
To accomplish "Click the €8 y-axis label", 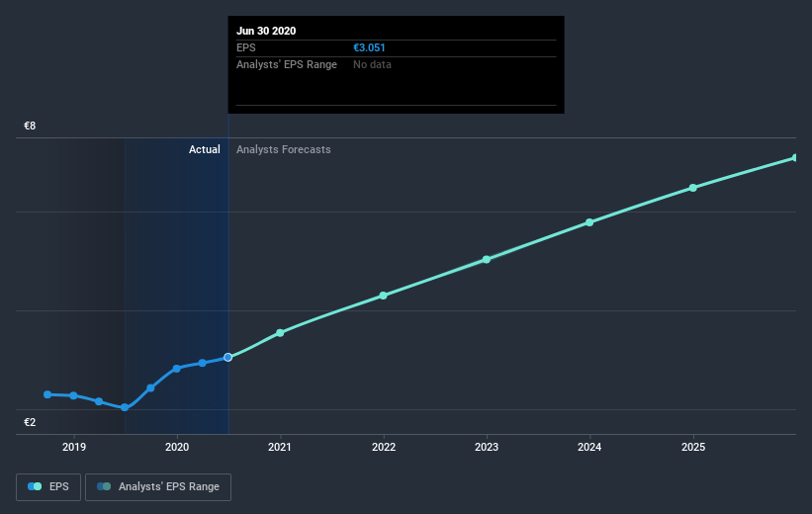I will [30, 126].
